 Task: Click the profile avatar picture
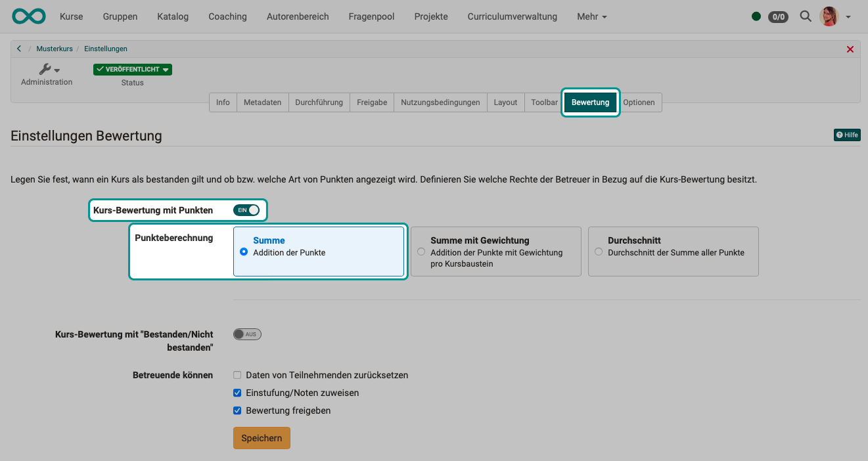(x=829, y=16)
